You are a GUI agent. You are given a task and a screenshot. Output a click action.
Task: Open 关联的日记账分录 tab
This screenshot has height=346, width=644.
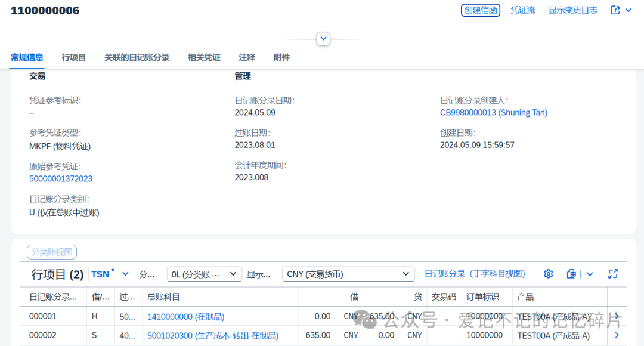click(137, 57)
